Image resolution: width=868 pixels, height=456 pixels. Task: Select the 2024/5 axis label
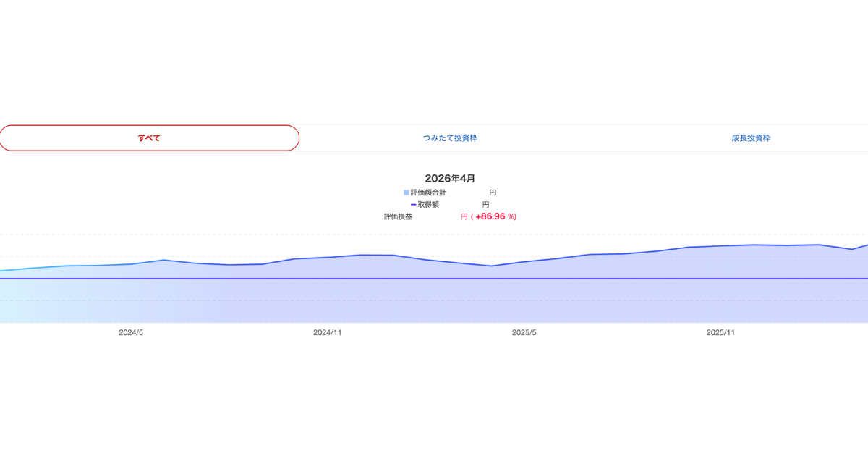(131, 332)
